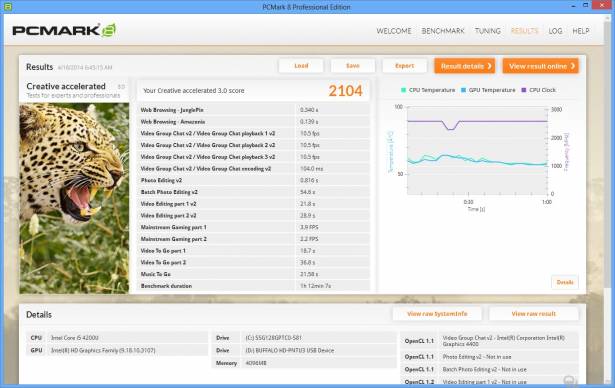Select Video Group Chat playback 3 v2 row

253,157
